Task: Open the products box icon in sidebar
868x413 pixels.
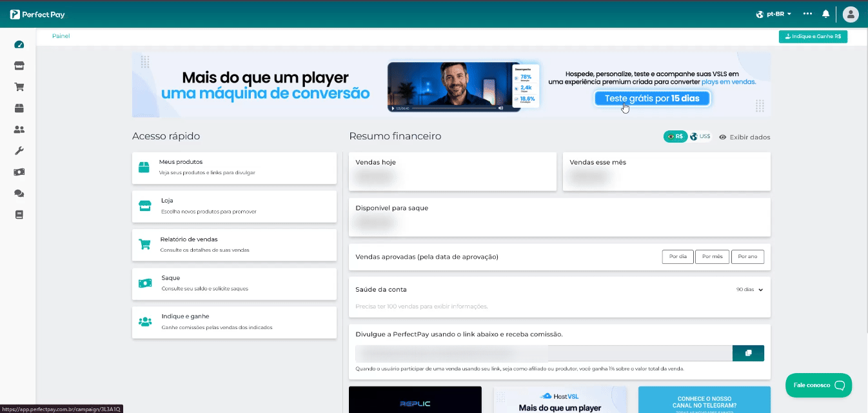Action: click(19, 108)
